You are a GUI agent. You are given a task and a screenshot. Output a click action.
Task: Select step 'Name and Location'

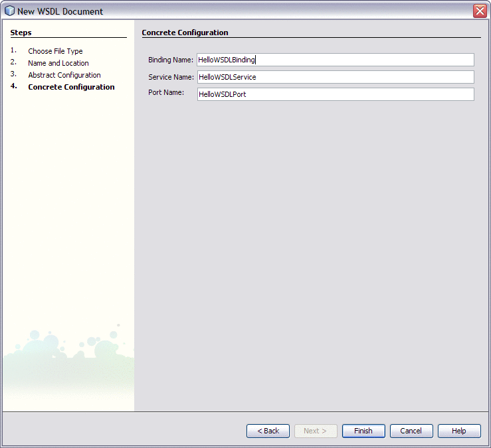58,63
